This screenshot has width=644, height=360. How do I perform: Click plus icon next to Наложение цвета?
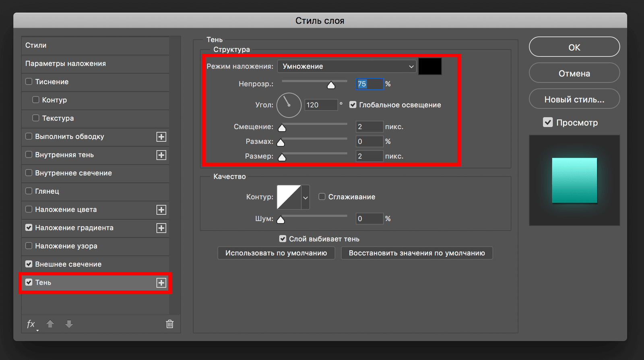pos(161,210)
